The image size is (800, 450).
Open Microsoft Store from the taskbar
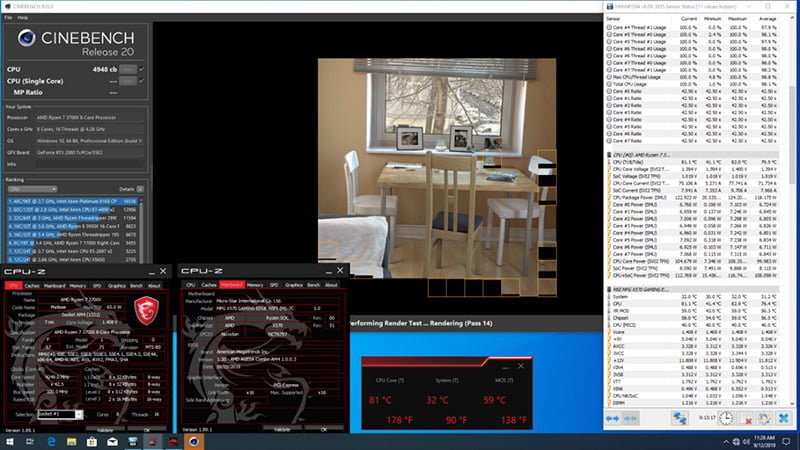92,442
